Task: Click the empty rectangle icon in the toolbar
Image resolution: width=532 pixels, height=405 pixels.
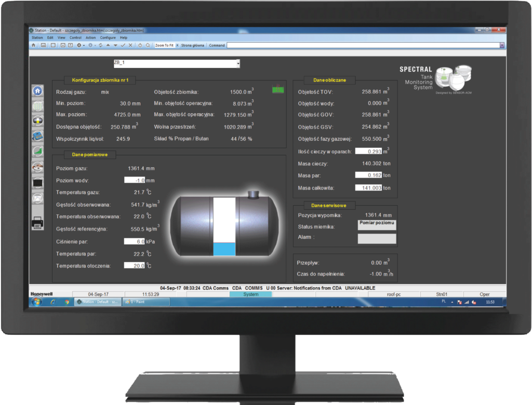Action: (x=53, y=45)
